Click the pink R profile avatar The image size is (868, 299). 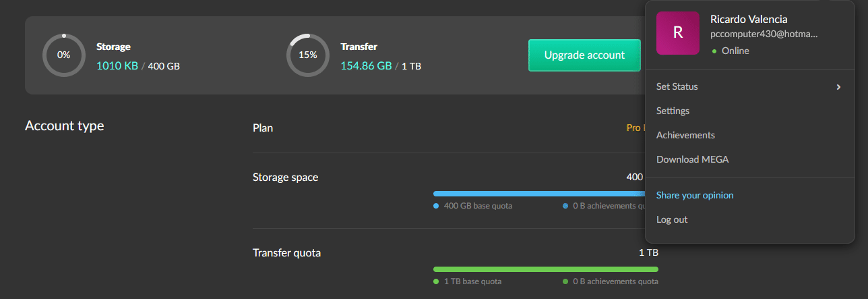click(x=678, y=33)
